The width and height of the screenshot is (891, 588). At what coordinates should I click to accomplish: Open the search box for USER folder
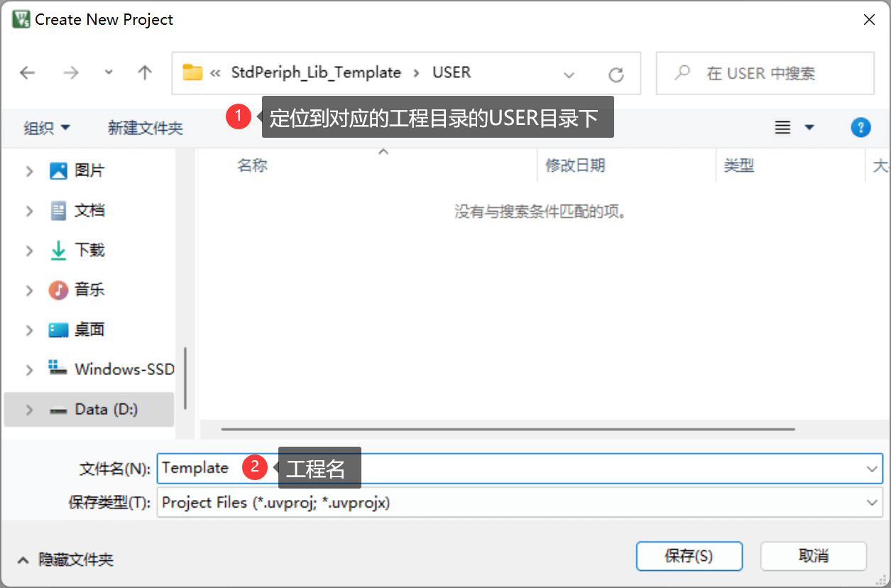point(765,73)
